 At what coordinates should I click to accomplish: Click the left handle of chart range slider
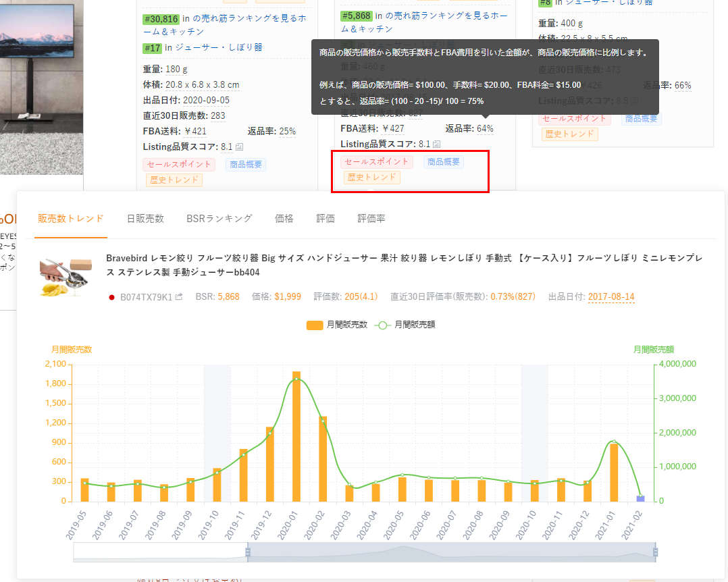tap(248, 552)
